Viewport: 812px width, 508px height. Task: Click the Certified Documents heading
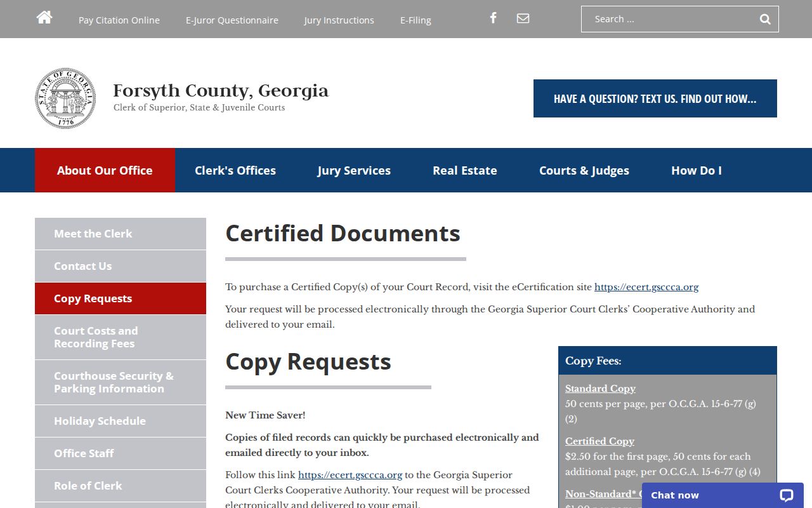(343, 233)
